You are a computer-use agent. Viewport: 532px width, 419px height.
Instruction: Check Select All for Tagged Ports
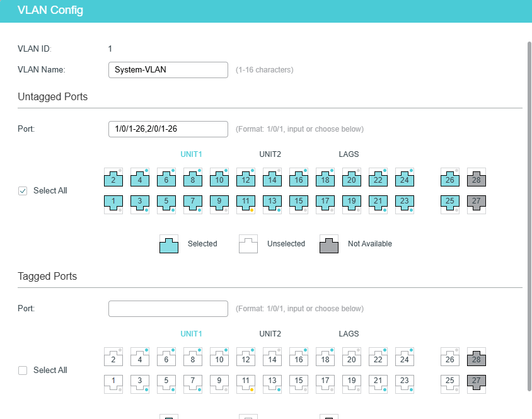click(x=23, y=370)
